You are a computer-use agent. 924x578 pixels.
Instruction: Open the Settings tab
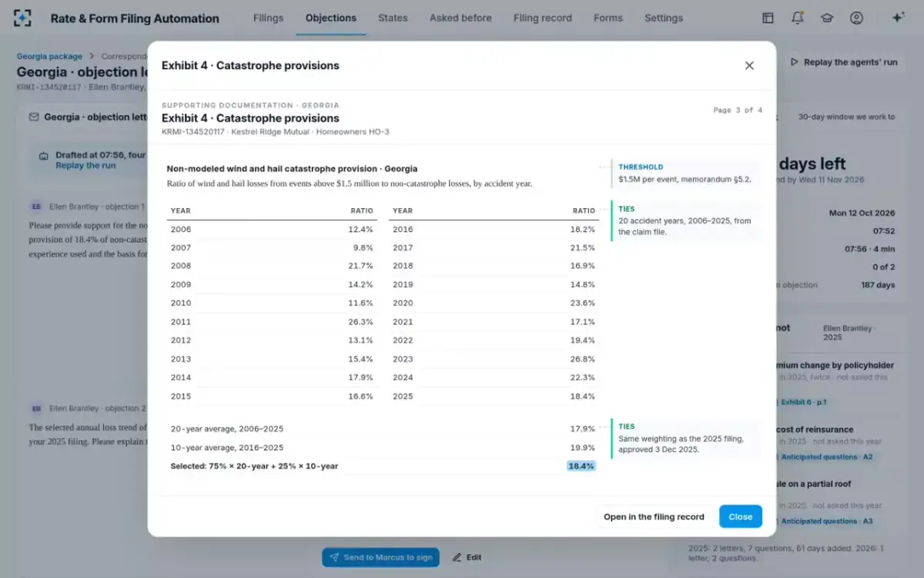tap(663, 18)
